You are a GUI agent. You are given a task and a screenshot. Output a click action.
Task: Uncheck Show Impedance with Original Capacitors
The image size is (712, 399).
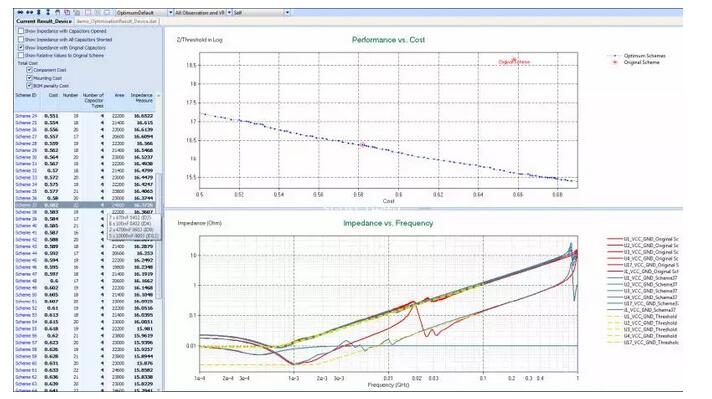[21, 47]
